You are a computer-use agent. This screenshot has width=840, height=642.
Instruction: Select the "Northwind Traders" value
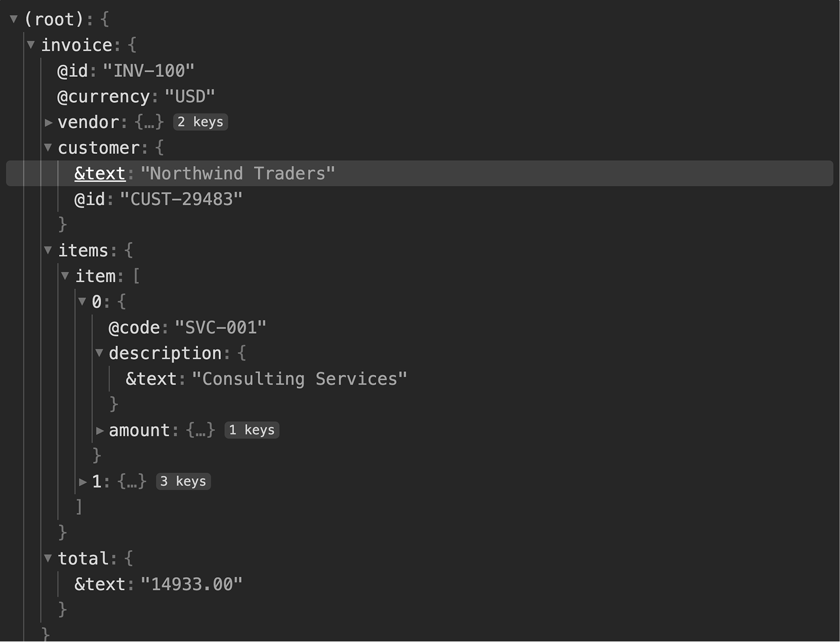238,174
